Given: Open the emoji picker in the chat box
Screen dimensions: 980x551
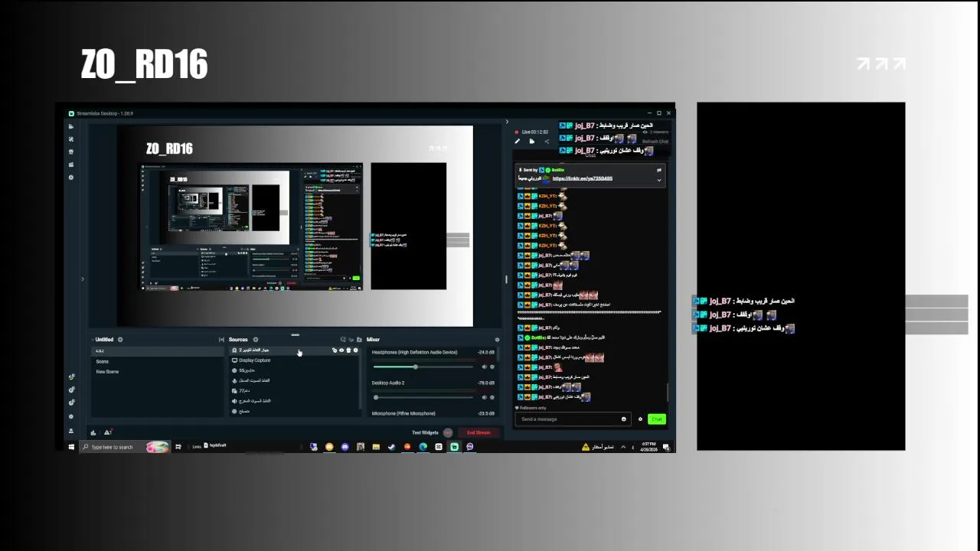Looking at the screenshot, I should [x=623, y=419].
